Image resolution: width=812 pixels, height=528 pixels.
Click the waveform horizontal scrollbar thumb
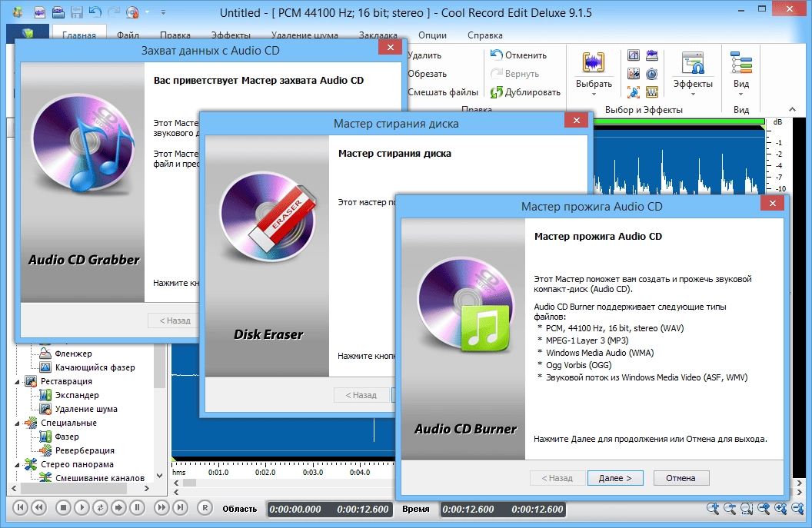[x=189, y=483]
